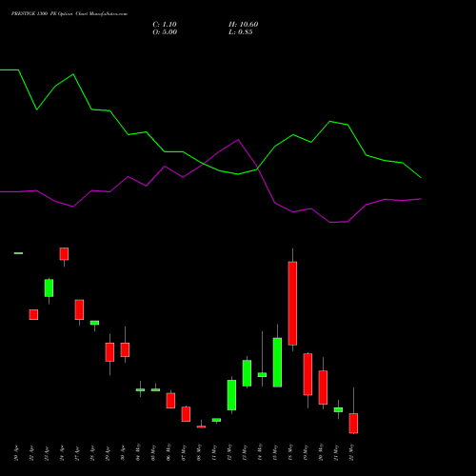
Task: Select the low value 'L: 0.85'
Action: tap(241, 32)
